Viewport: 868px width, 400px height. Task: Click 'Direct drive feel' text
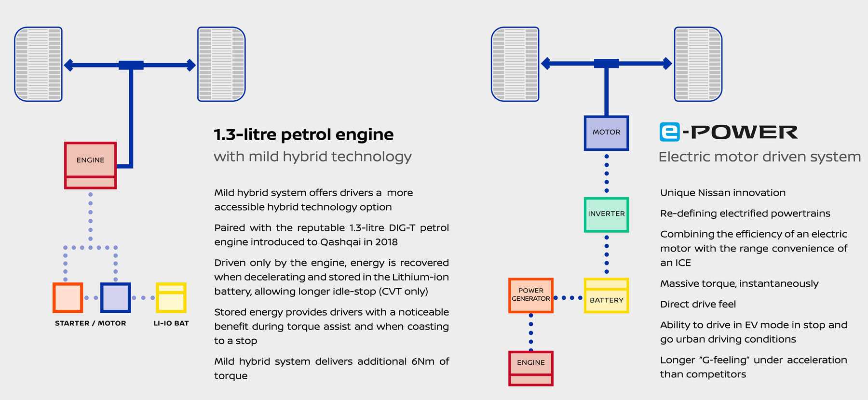click(x=698, y=304)
